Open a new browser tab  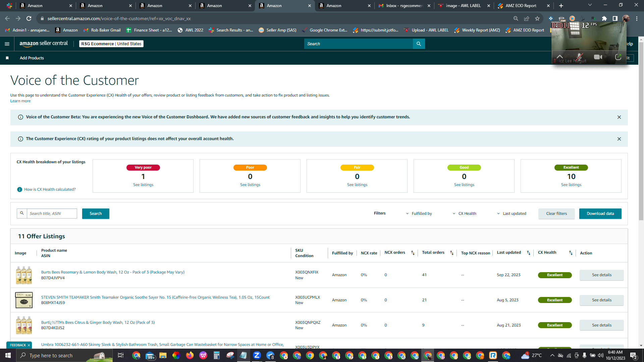click(561, 6)
